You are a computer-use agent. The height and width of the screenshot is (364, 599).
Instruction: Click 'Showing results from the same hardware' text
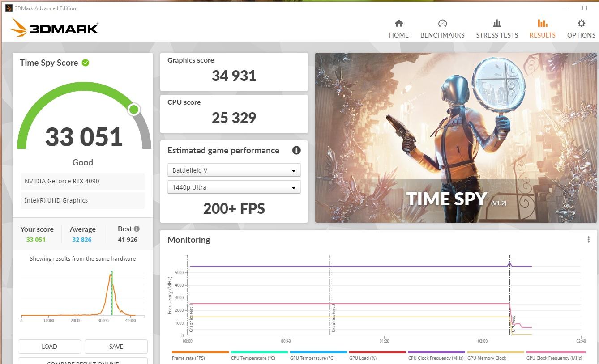click(83, 258)
